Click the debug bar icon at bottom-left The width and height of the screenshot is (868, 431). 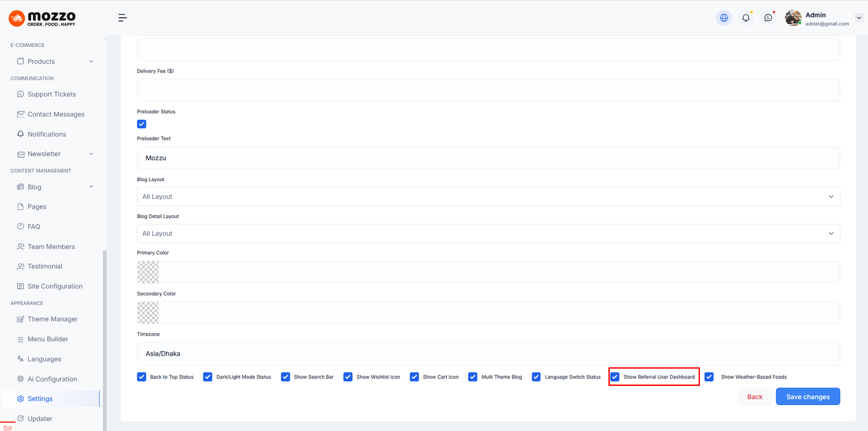click(x=8, y=427)
